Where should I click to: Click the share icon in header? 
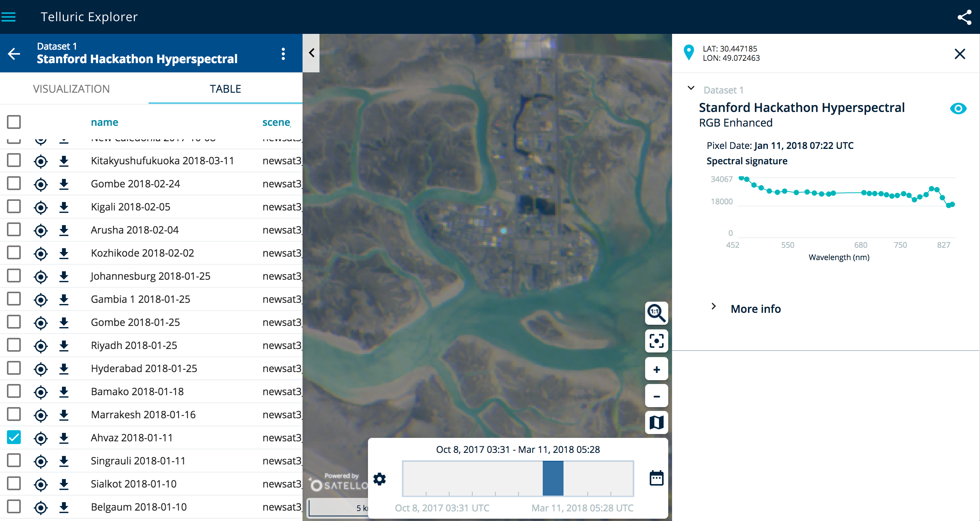pyautogui.click(x=965, y=17)
